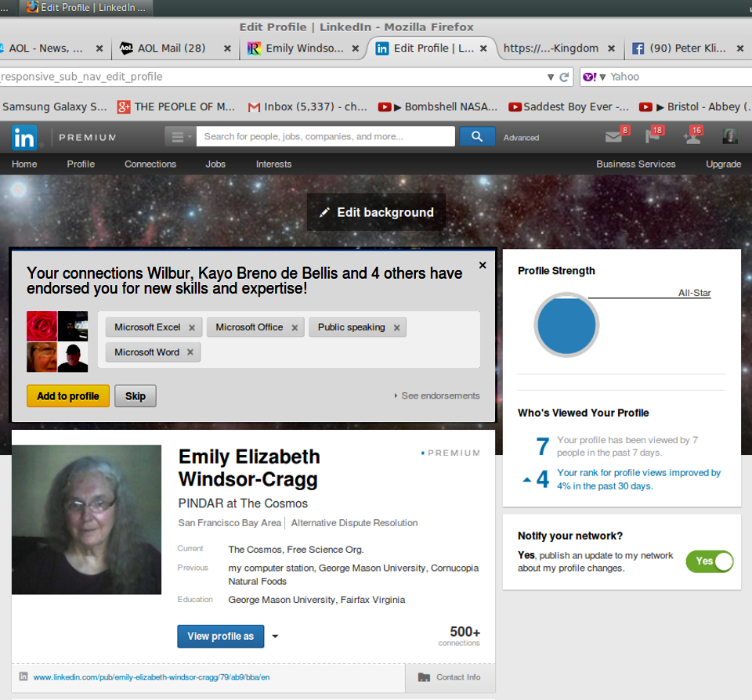Image resolution: width=752 pixels, height=700 pixels.
Task: Toggle the Notify your network switch
Action: [x=710, y=561]
